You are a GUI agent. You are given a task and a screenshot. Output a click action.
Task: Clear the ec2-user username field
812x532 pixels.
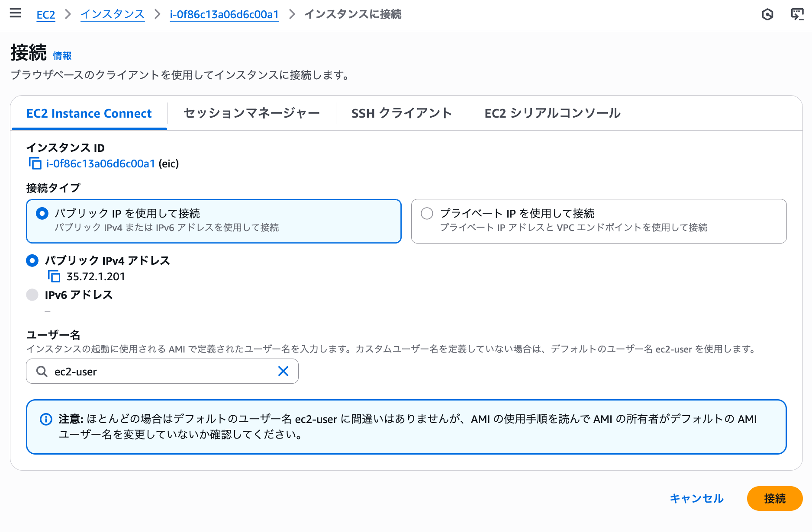(x=283, y=371)
